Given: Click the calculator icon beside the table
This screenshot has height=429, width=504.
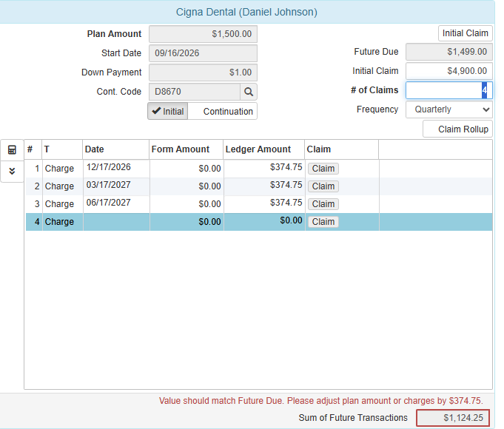Looking at the screenshot, I should tap(12, 149).
